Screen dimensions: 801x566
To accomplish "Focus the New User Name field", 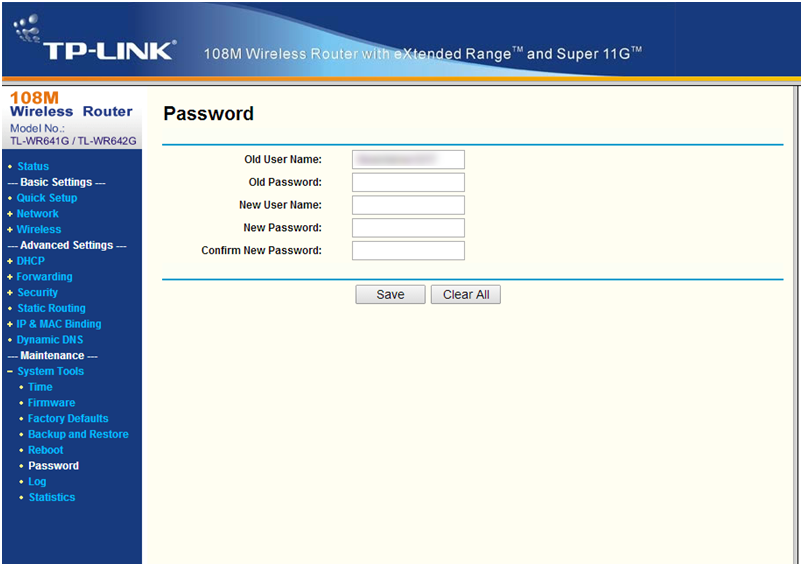I will 408,205.
